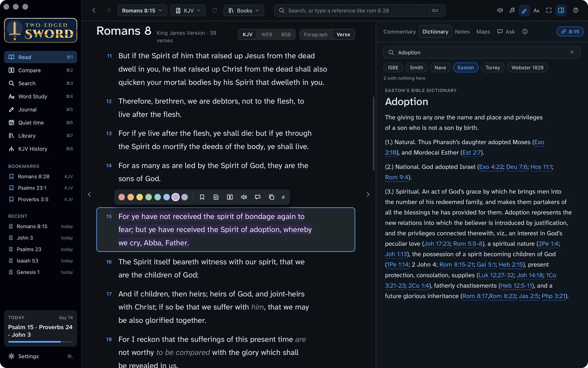Open the Ask tab
Screen dimensions: 588x368
506,32
